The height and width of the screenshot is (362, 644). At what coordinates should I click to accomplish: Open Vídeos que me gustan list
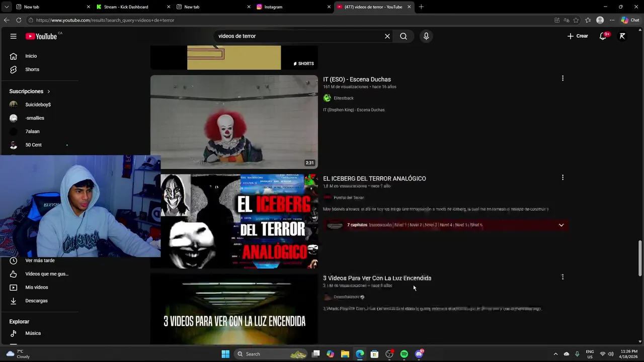click(46, 274)
